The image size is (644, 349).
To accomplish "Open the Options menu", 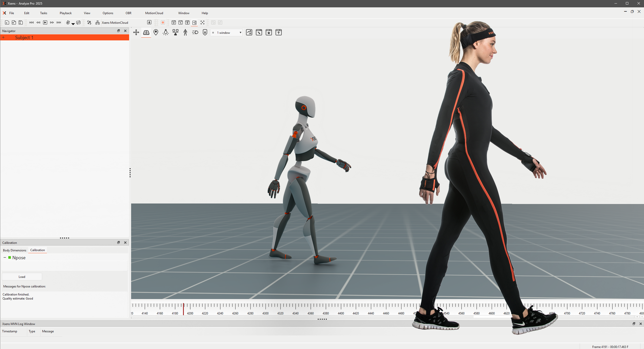I will pyautogui.click(x=108, y=13).
